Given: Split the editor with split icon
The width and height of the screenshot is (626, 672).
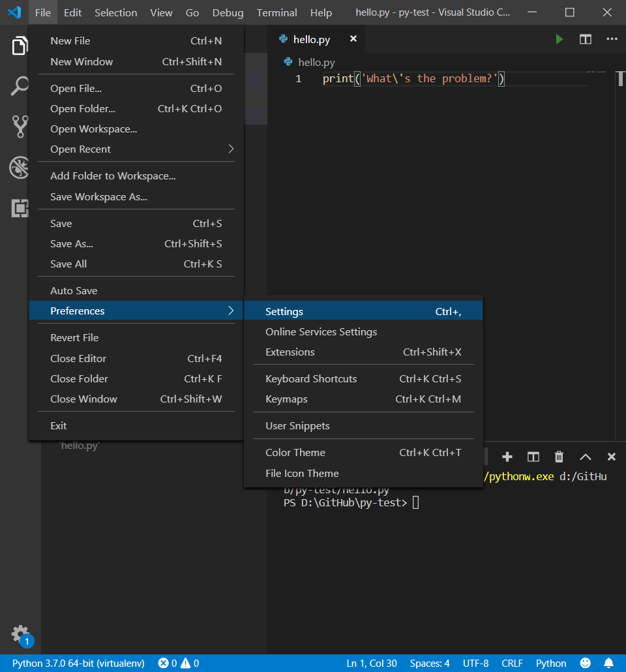Looking at the screenshot, I should click(x=586, y=39).
